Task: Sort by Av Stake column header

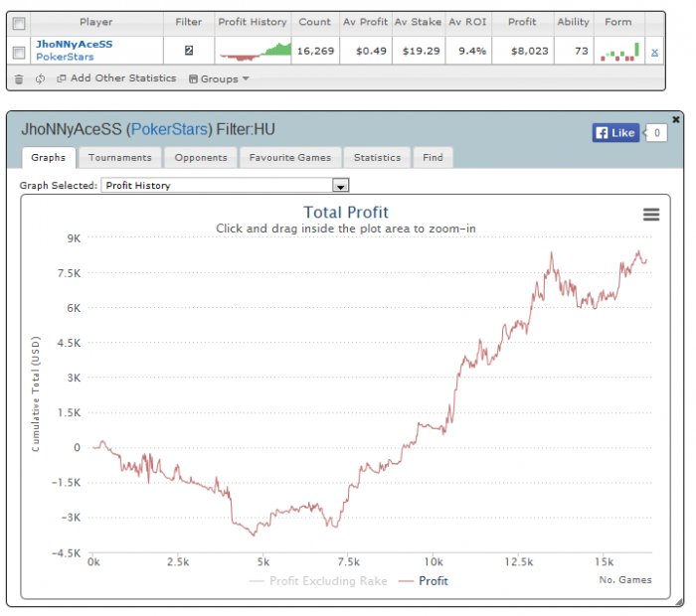Action: click(419, 22)
